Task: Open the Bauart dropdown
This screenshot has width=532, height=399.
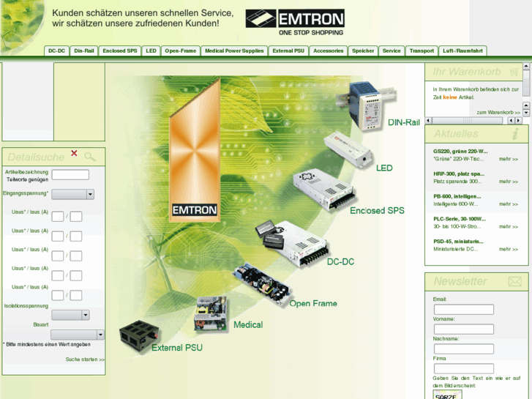Action: (78, 335)
